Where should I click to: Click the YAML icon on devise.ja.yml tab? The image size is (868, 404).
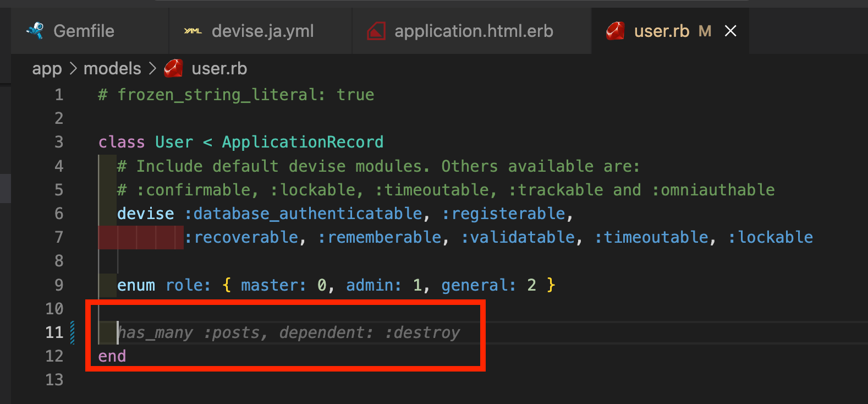[x=193, y=31]
